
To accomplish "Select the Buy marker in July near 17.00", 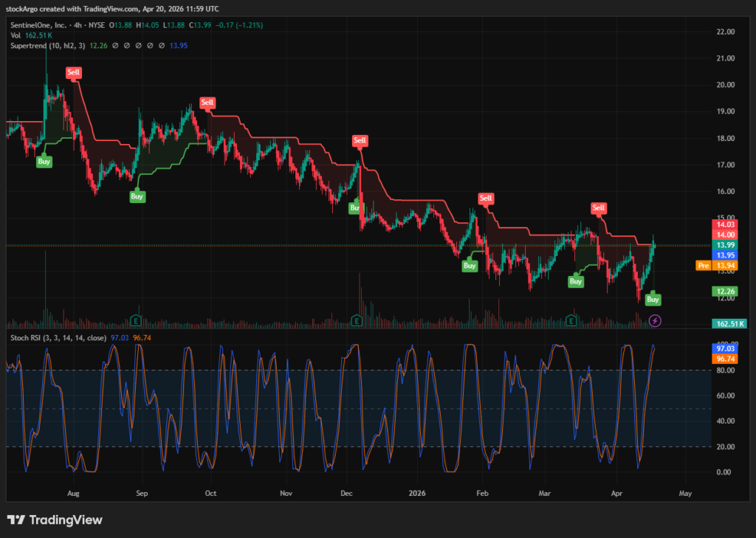I will (44, 162).
